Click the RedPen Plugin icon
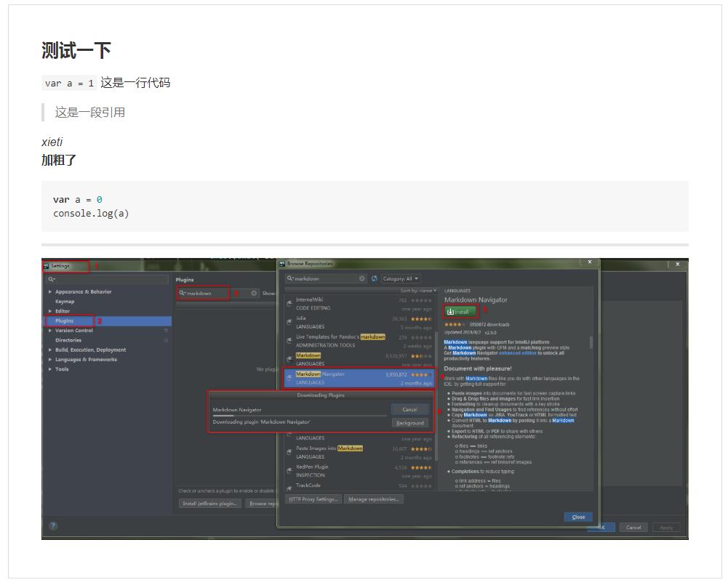This screenshot has width=728, height=585. [289, 471]
